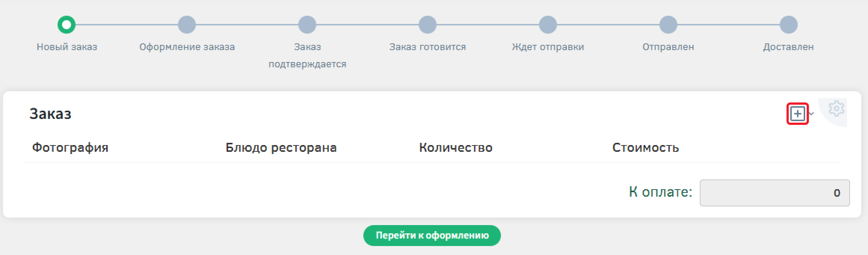Click the Заказ подтверждается step circle
This screenshot has width=868, height=255.
(307, 25)
